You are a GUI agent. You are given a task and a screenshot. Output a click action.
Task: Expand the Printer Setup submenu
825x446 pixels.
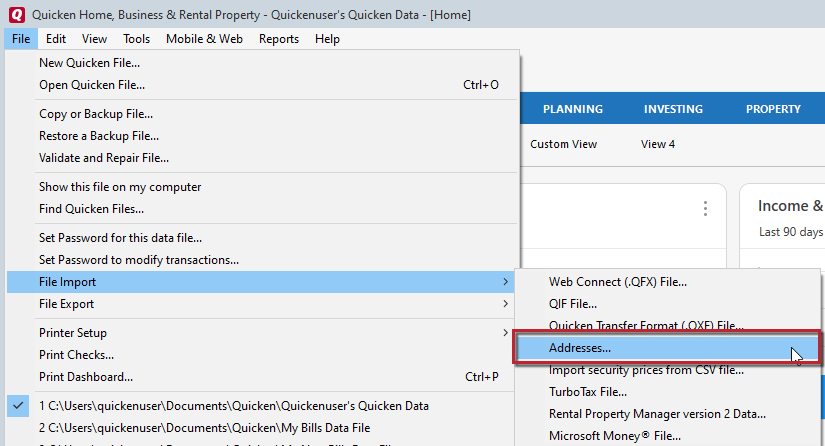[x=262, y=333]
